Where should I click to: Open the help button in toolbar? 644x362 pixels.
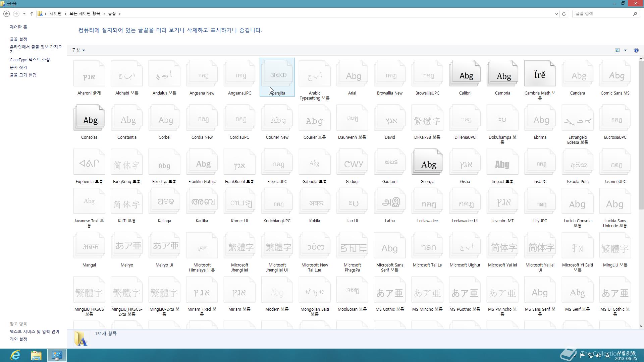(x=636, y=50)
